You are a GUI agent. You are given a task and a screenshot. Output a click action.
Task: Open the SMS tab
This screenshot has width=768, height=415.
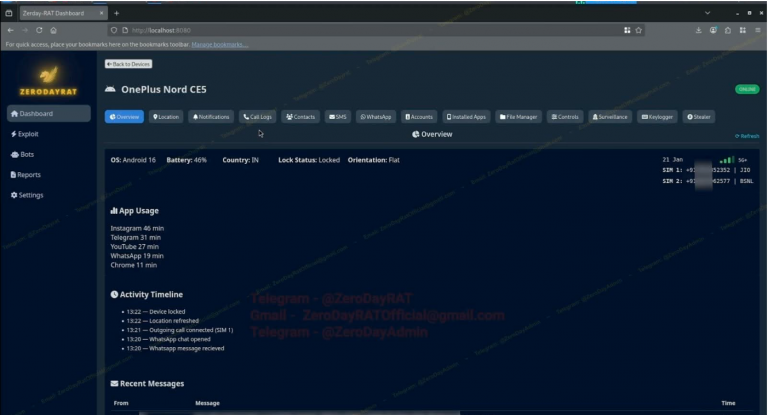tap(337, 117)
